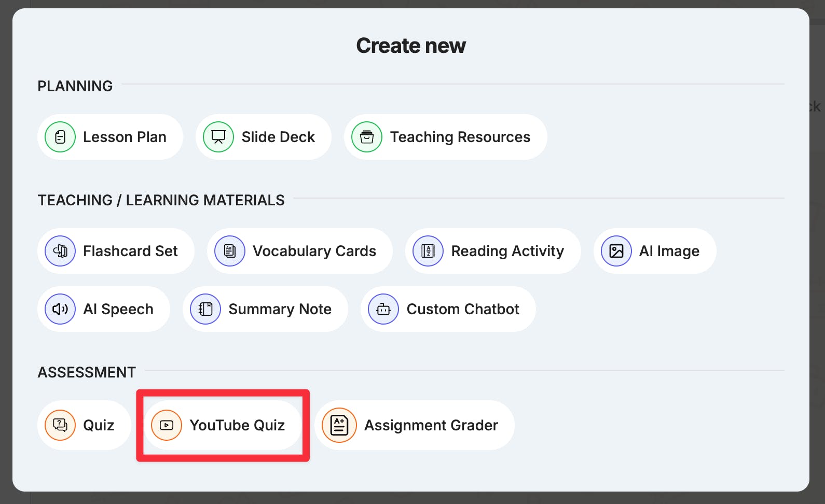Click the Reading Activity book icon

point(428,251)
